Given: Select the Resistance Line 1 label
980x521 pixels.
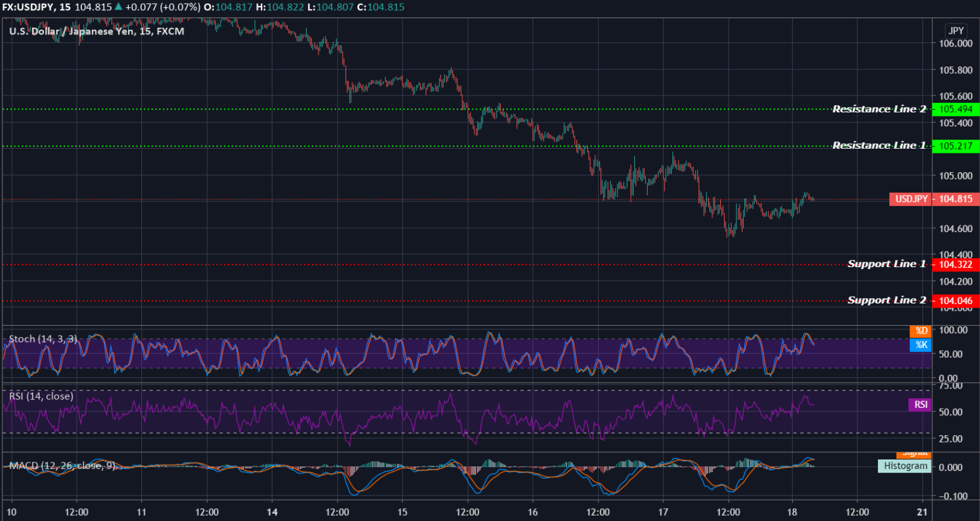Looking at the screenshot, I should pyautogui.click(x=879, y=145).
